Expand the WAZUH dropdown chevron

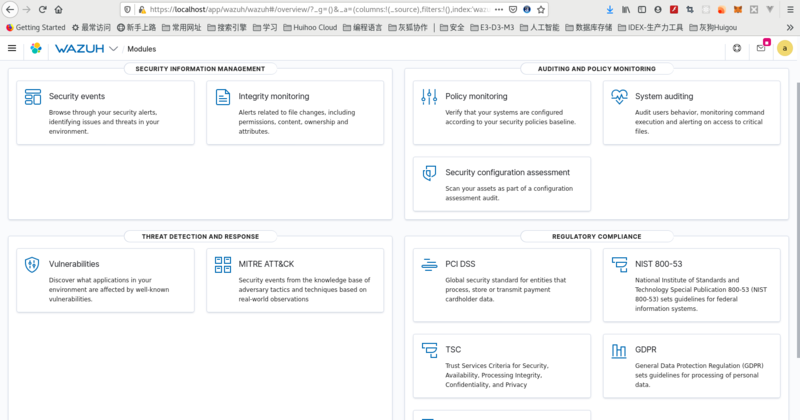[x=113, y=48]
